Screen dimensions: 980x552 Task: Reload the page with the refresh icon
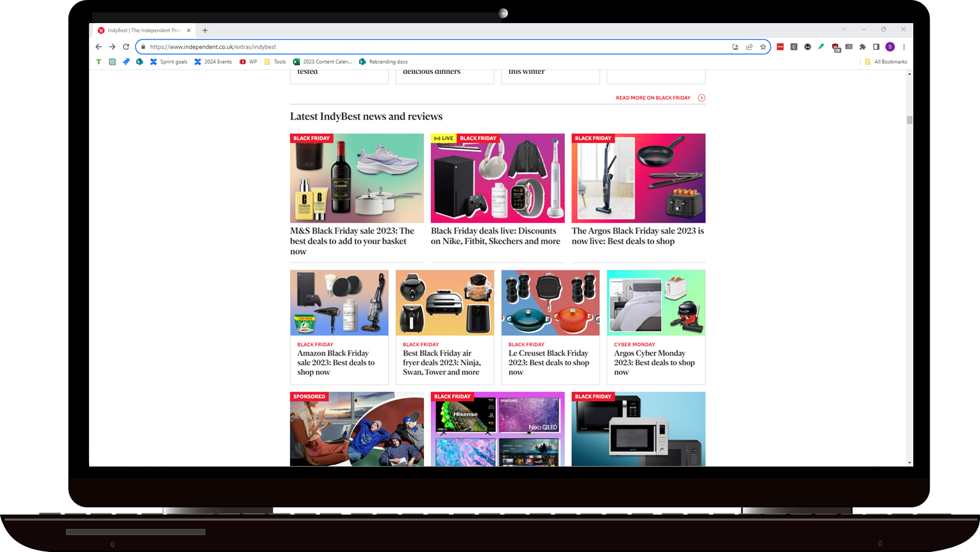point(126,47)
